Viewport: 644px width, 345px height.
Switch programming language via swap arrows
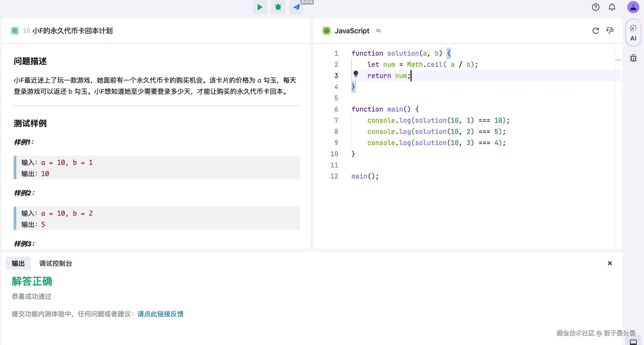(378, 31)
